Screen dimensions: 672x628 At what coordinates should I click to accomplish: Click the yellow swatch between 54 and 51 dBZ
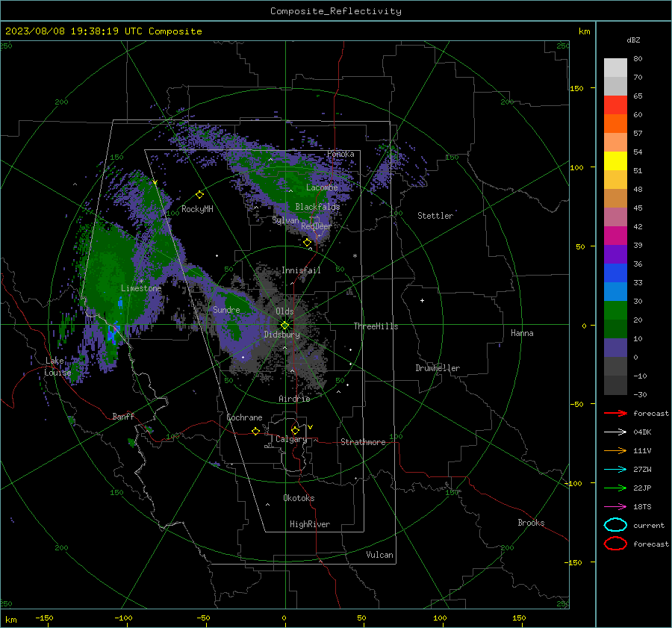pos(615,161)
